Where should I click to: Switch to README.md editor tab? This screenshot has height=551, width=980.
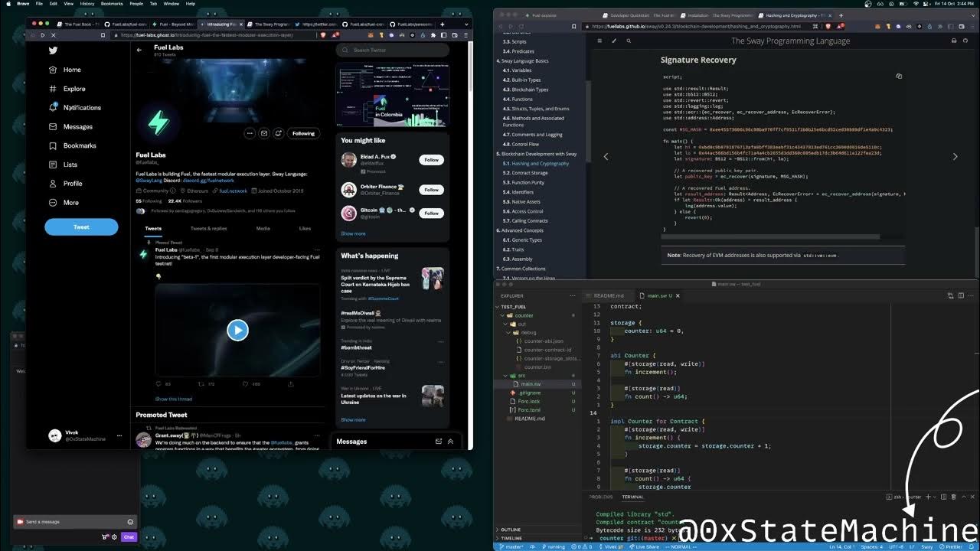(x=609, y=295)
